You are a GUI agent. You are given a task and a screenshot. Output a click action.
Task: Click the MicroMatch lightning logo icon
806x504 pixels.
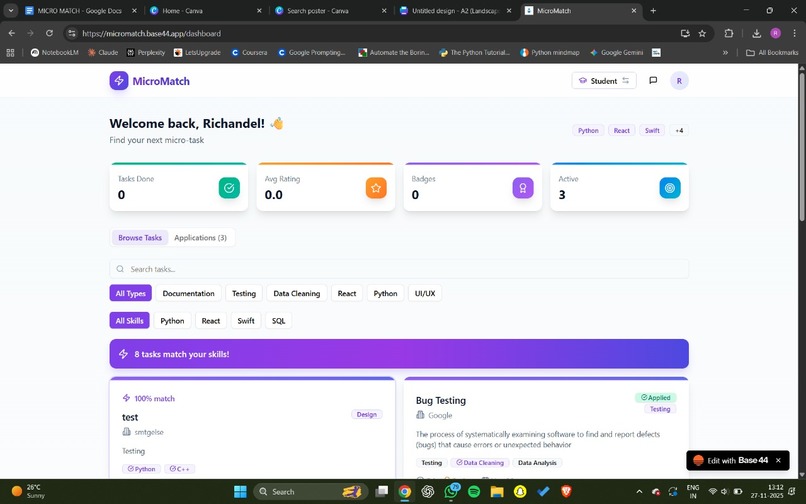119,81
